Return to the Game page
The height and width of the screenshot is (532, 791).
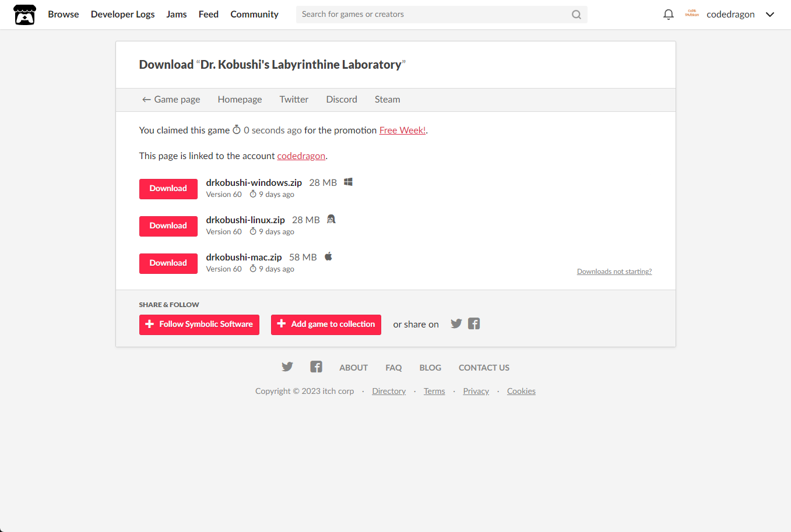[x=171, y=100]
